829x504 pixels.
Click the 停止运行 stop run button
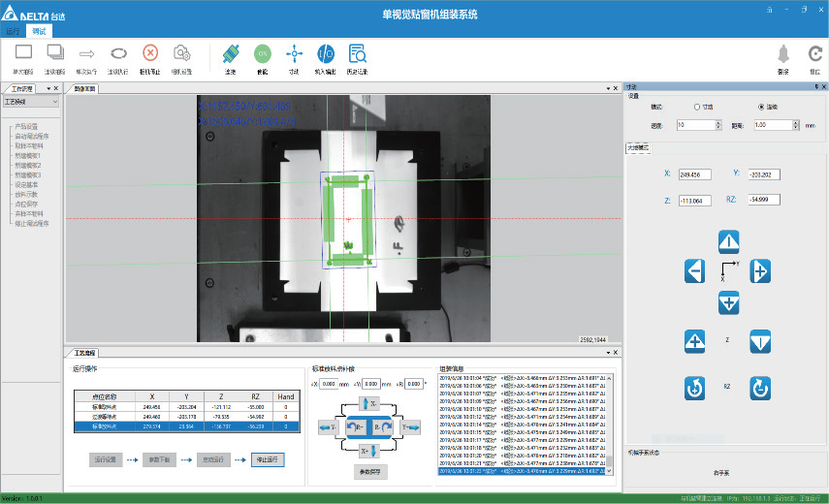(268, 459)
